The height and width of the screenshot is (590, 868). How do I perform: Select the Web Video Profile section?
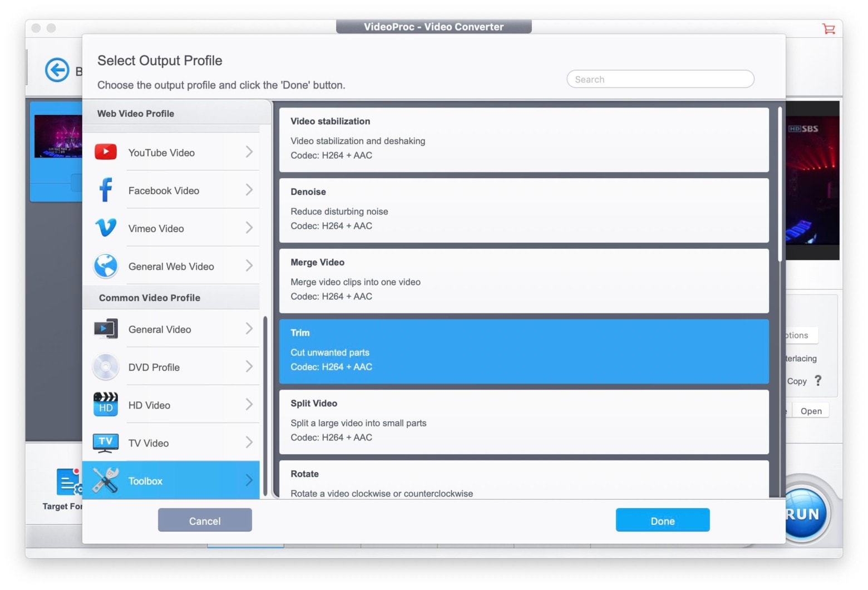tap(135, 114)
